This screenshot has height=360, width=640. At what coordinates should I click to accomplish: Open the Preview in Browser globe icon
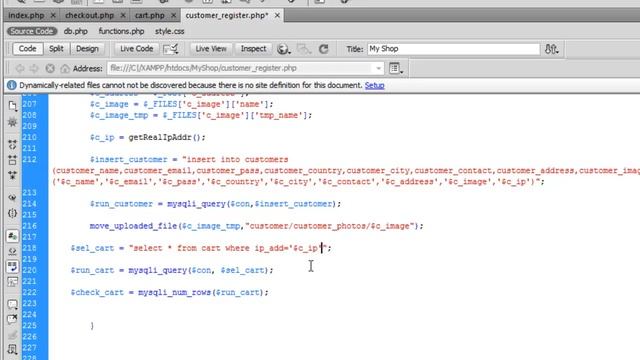(x=283, y=49)
